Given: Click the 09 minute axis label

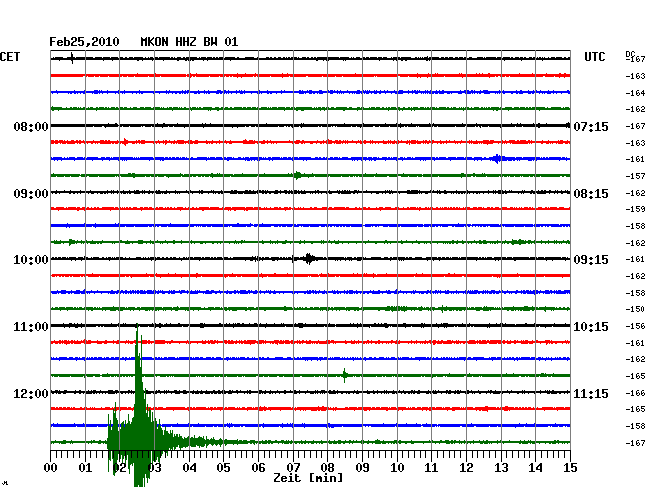Looking at the screenshot, I should [362, 468].
